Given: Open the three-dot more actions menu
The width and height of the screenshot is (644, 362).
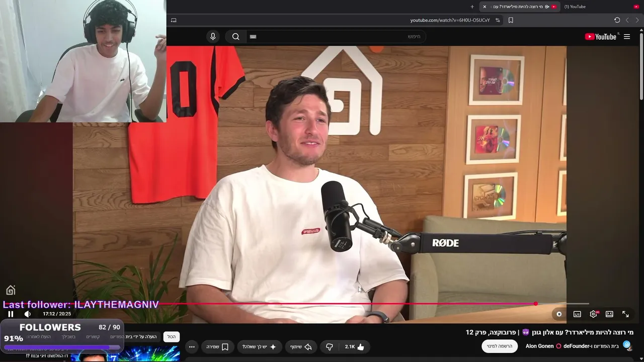Looking at the screenshot, I should point(192,347).
